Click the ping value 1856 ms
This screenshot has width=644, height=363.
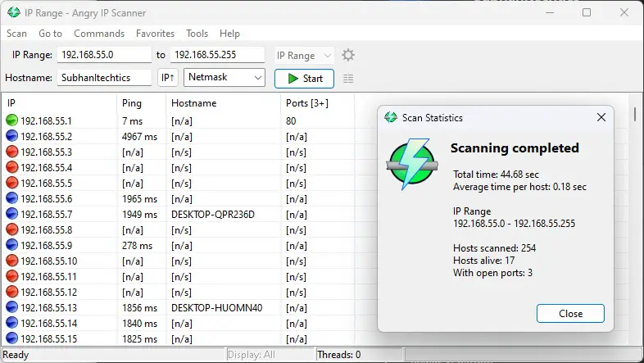click(x=139, y=308)
